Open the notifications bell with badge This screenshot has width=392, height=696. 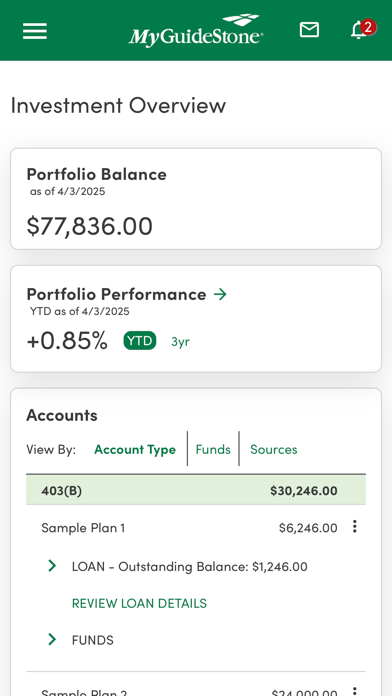[x=362, y=30]
